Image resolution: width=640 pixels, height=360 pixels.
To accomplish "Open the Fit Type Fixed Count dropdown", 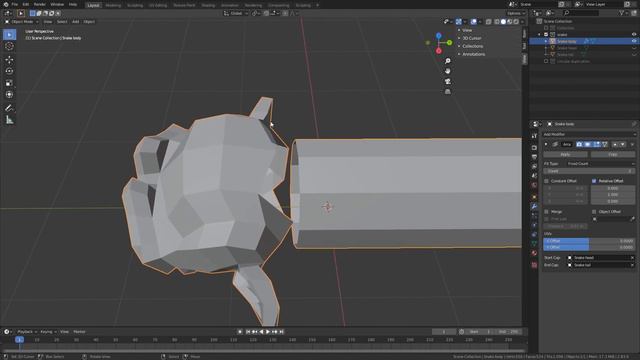I will 601,164.
